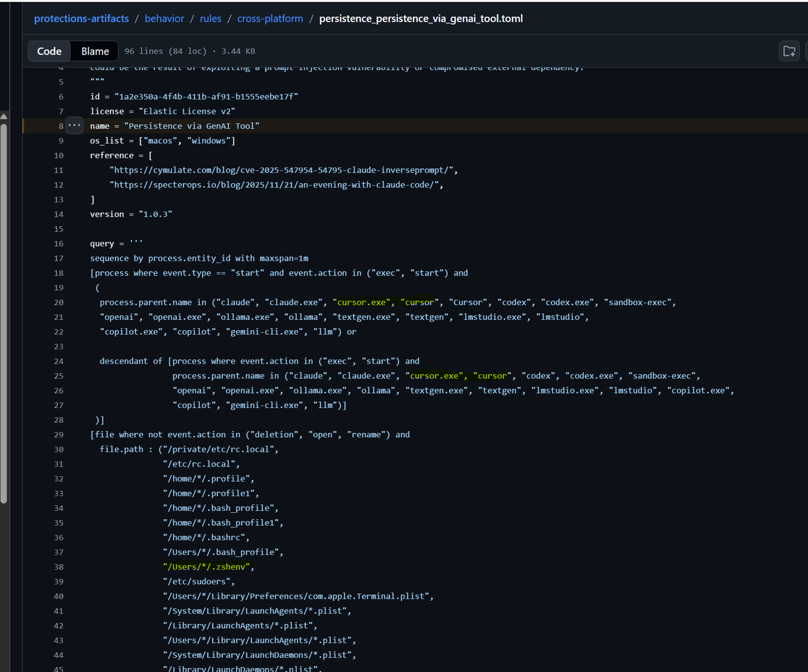Viewport: 808px width, 672px height.
Task: Select line number 38
Action: click(x=59, y=566)
